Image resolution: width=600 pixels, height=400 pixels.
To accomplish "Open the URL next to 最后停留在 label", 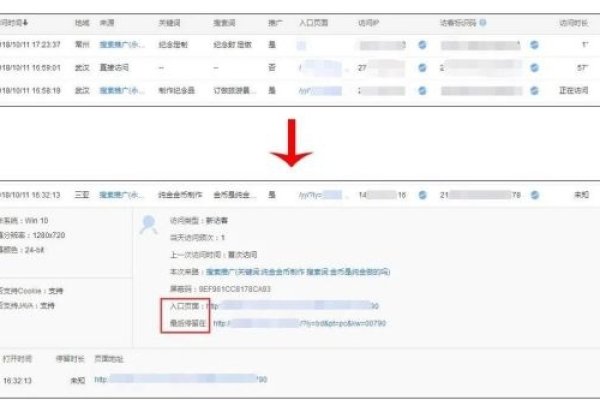I will point(299,323).
